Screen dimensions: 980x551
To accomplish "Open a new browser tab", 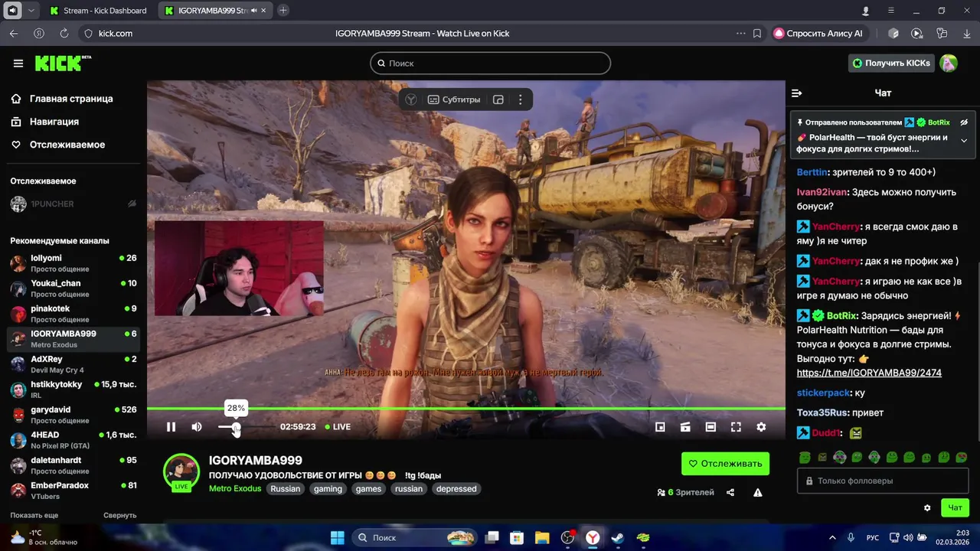I will coord(283,11).
